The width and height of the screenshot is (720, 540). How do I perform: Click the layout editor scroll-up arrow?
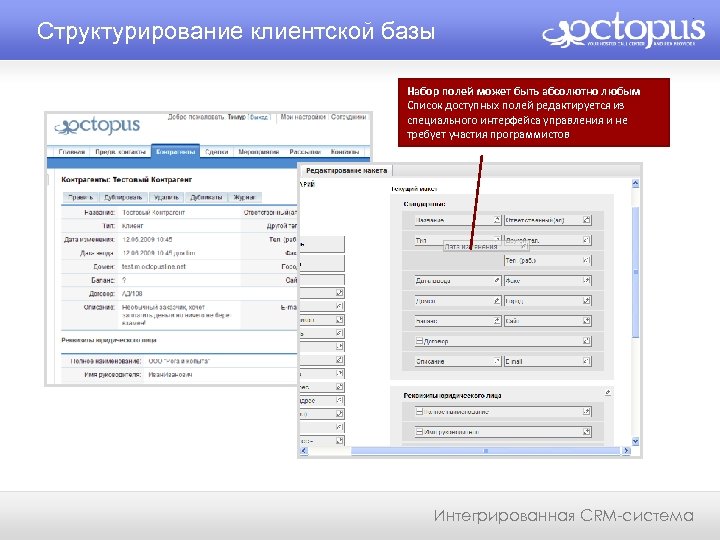click(x=636, y=184)
